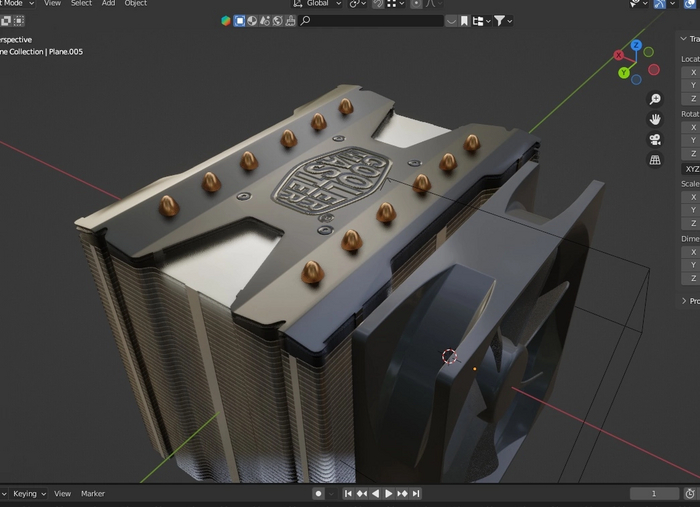This screenshot has width=700, height=507.
Task: Open the filter funnel icon in header
Action: click(x=500, y=20)
